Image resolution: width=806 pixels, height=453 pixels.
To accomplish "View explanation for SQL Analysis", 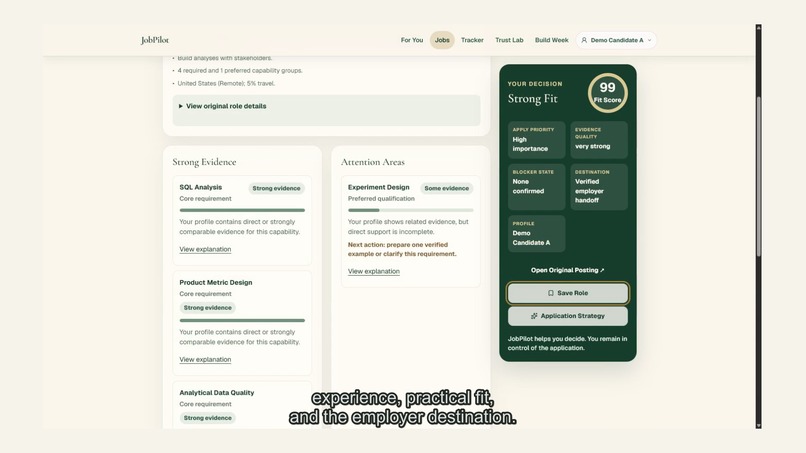I will [x=205, y=249].
